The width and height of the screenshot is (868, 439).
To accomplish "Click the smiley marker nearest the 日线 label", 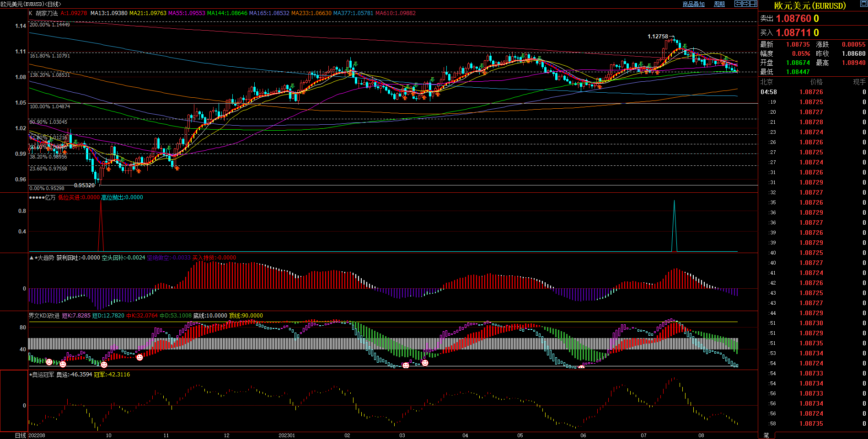I will (49, 362).
